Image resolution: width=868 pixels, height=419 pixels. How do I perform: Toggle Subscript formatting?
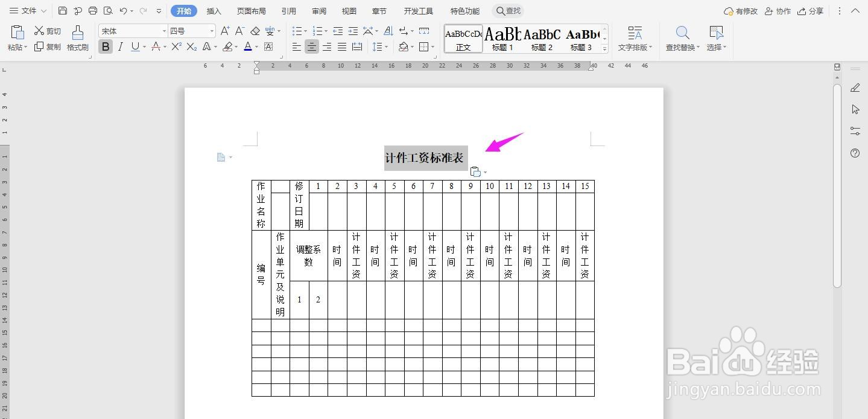(x=191, y=46)
